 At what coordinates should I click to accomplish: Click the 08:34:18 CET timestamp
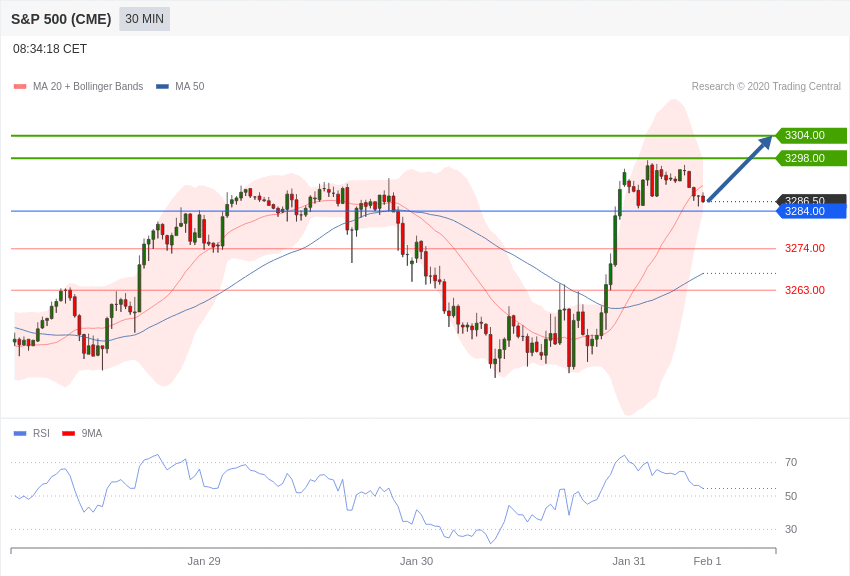coord(50,49)
